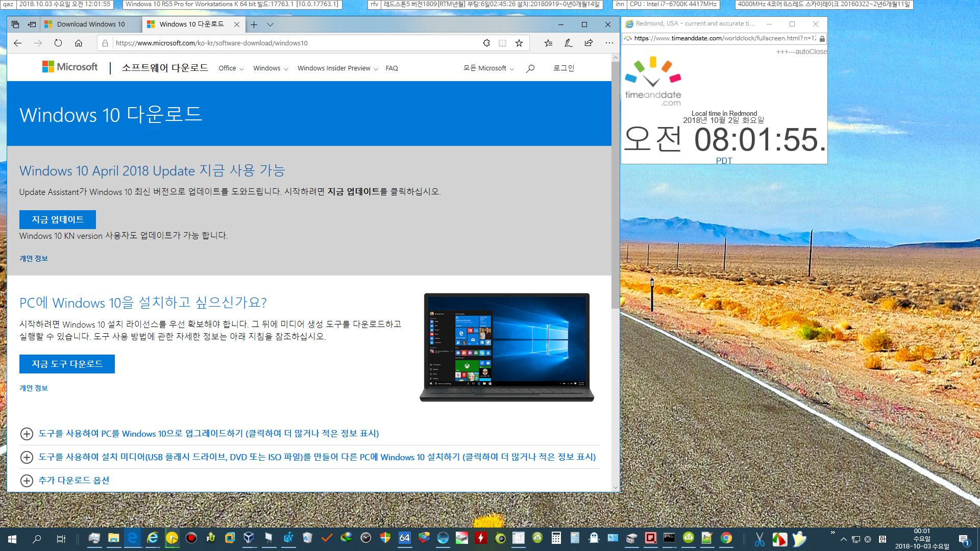Expand 추가 다운로드 옵션 section
Image resolution: width=980 pixels, height=551 pixels.
tap(65, 481)
